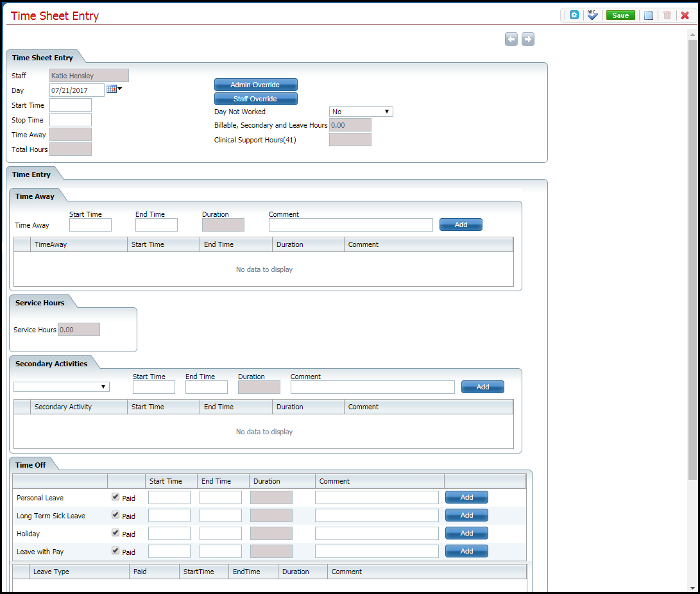Toggle Paid checkbox for Personal Leave

pyautogui.click(x=115, y=497)
